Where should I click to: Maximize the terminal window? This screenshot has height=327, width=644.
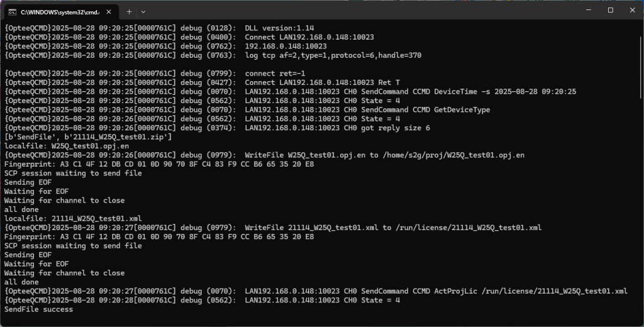click(610, 10)
